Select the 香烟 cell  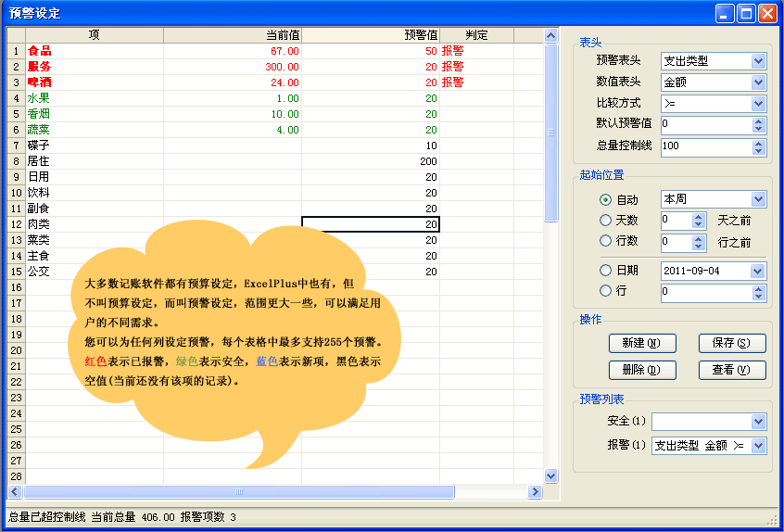tap(95, 114)
